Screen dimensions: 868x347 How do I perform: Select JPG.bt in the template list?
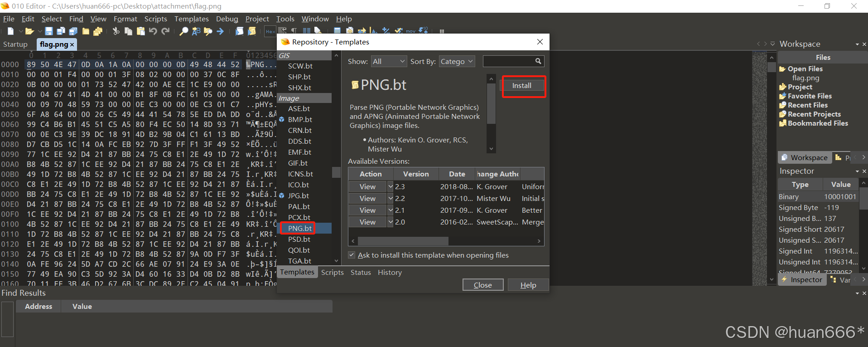coord(299,195)
